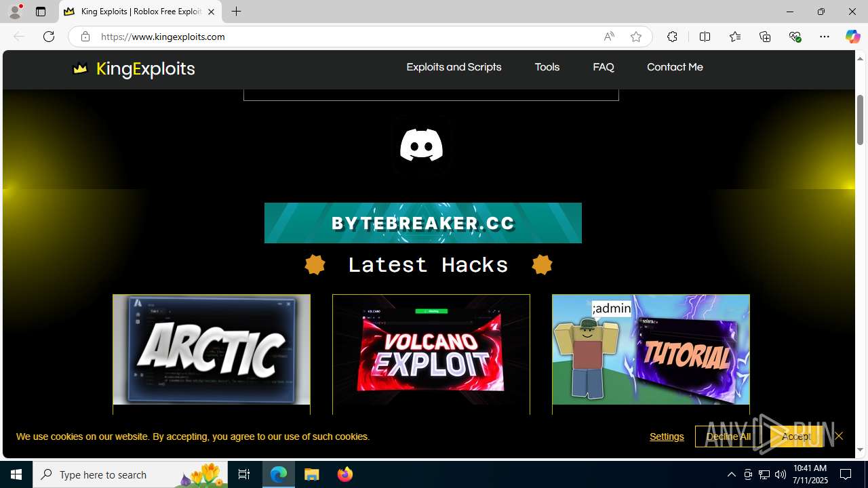Open the Favorites list
The width and height of the screenshot is (868, 488).
pyautogui.click(x=734, y=37)
